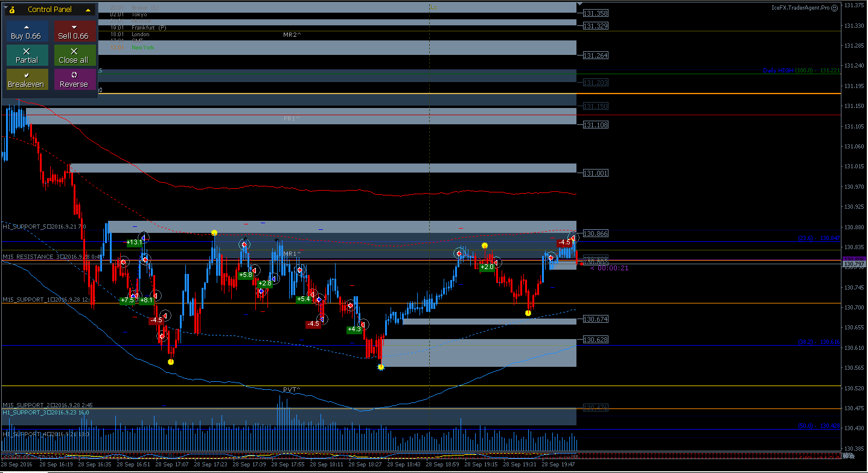868x473 pixels.
Task: Click the +2.8 profit label
Action: coord(264,284)
